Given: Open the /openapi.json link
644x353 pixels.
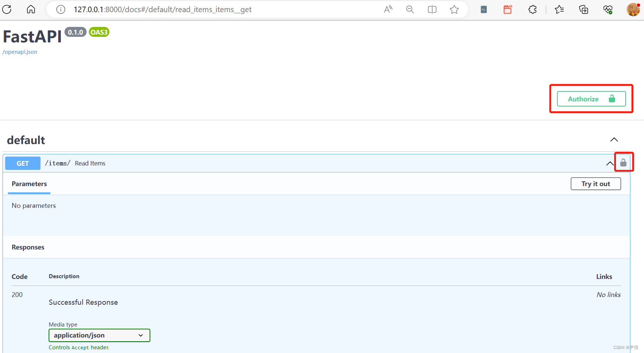Looking at the screenshot, I should coord(20,52).
